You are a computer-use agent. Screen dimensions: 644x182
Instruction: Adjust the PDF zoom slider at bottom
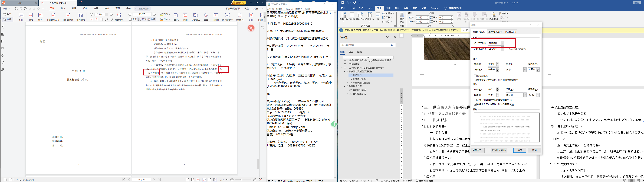[242, 180]
